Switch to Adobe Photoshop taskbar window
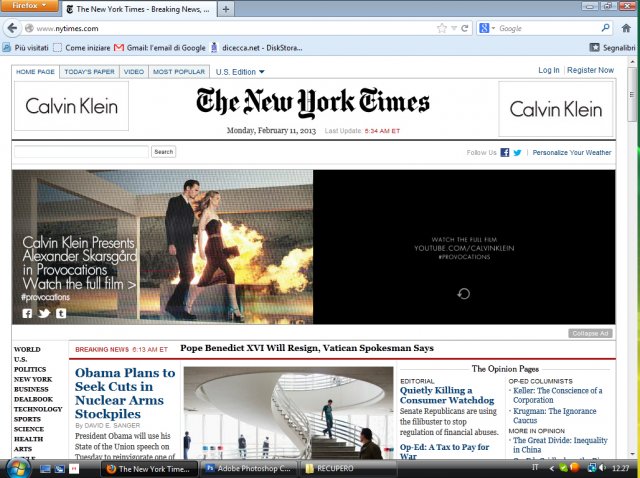Screen dimensions: 640x478 point(249,469)
